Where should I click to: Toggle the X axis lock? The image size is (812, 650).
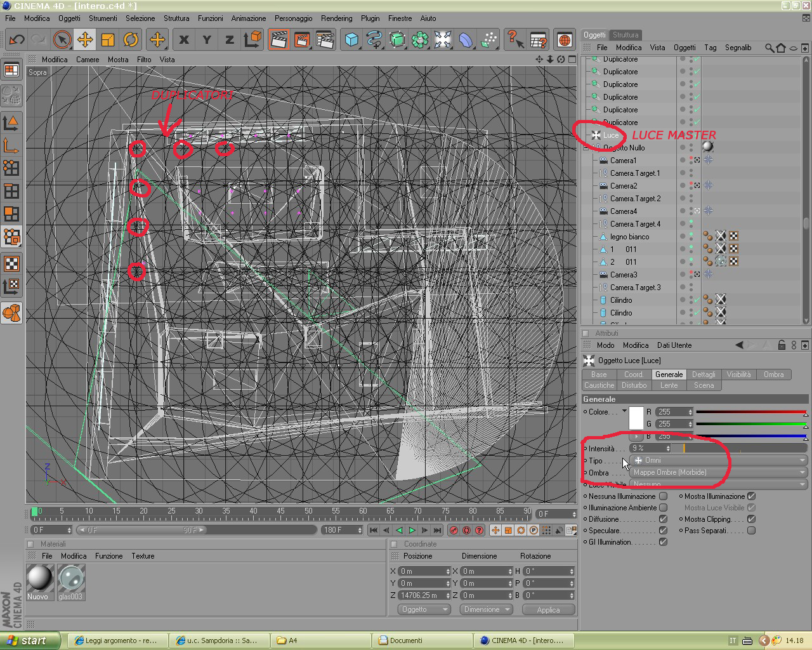point(184,40)
